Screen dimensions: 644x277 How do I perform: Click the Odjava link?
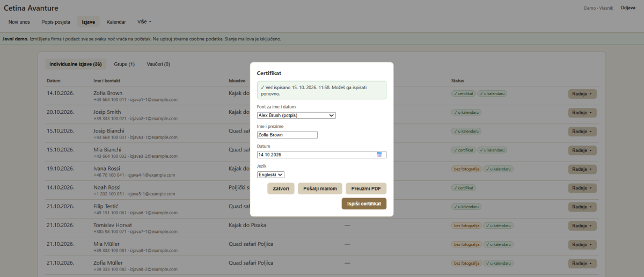[628, 8]
